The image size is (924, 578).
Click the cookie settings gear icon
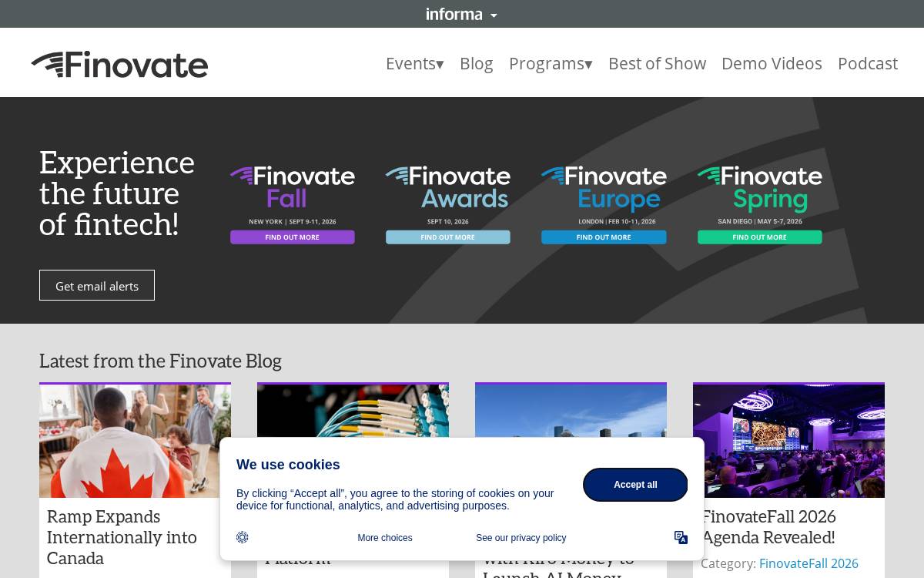click(x=243, y=537)
